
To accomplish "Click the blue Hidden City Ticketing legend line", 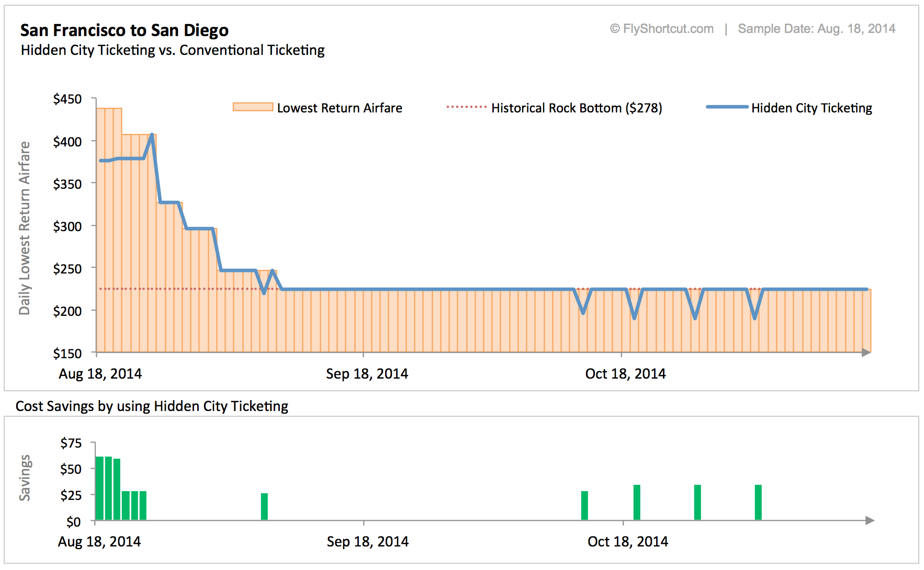I will click(x=727, y=107).
